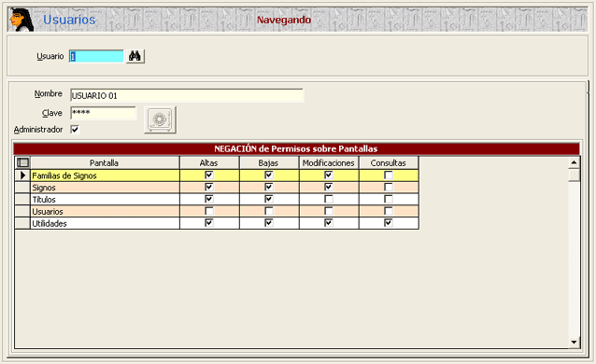Click the Usuarios title heading

69,20
